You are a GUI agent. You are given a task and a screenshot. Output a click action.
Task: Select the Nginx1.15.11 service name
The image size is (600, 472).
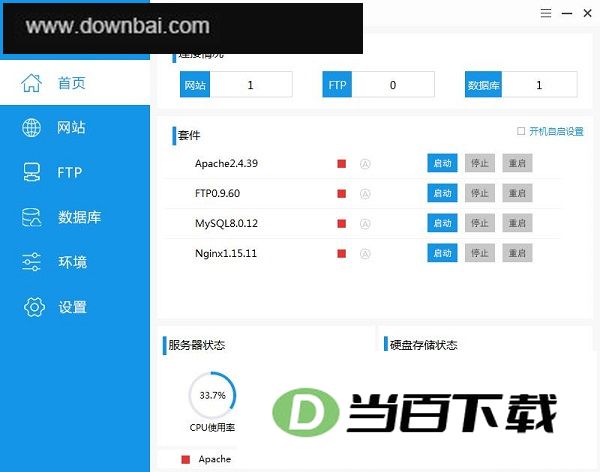click(226, 253)
